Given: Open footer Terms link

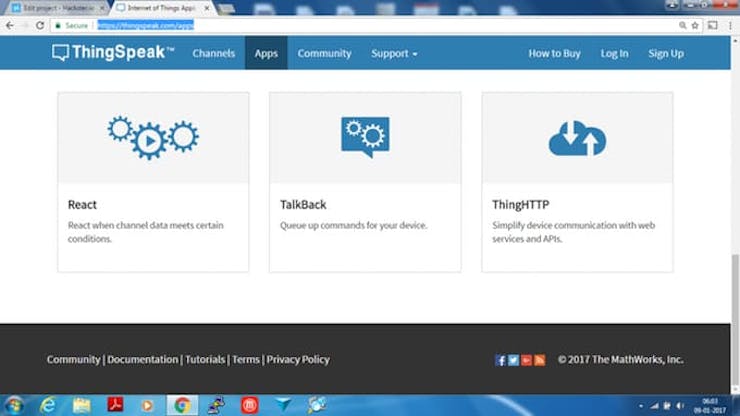Looking at the screenshot, I should coord(245,360).
